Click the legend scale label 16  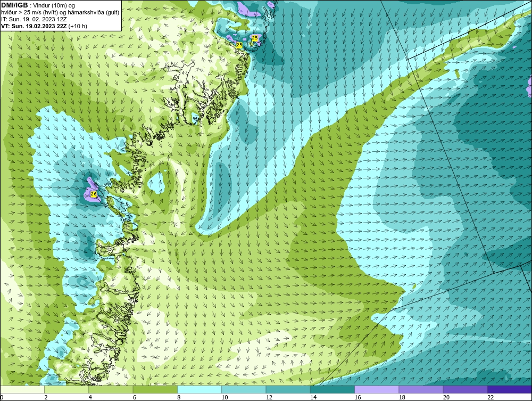(358, 398)
